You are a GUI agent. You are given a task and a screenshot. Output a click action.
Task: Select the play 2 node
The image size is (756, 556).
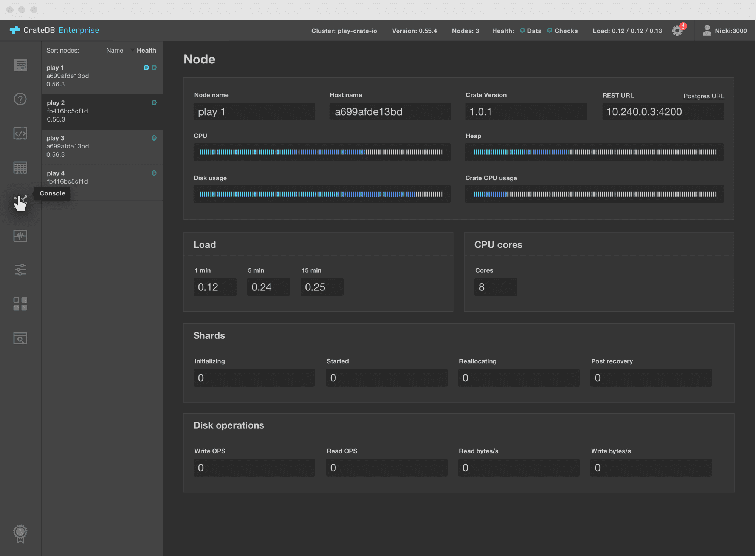point(102,111)
